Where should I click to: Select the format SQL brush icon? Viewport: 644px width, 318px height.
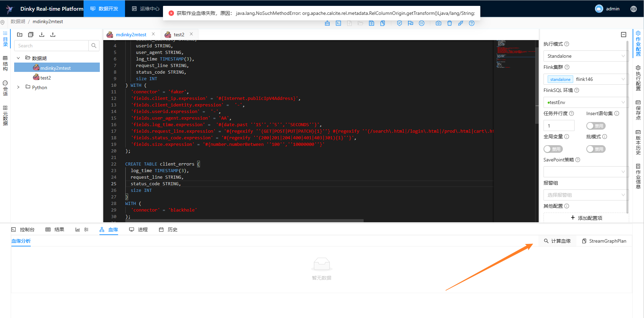327,23
